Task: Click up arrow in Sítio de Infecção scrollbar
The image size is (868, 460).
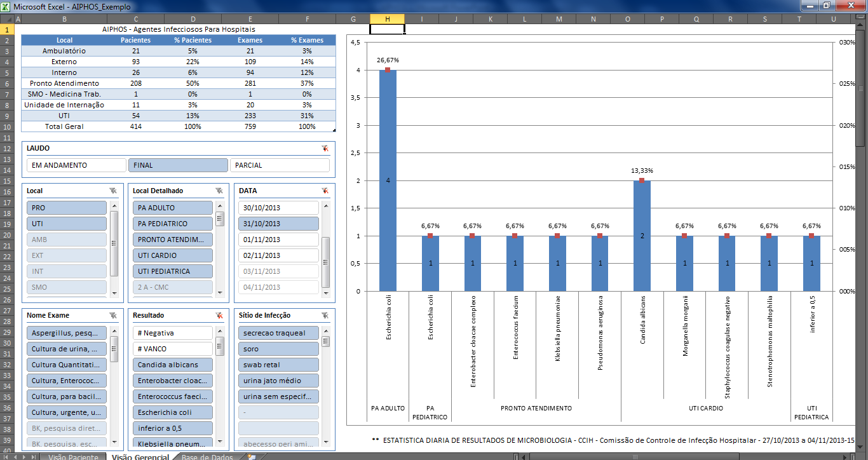Action: pos(326,330)
